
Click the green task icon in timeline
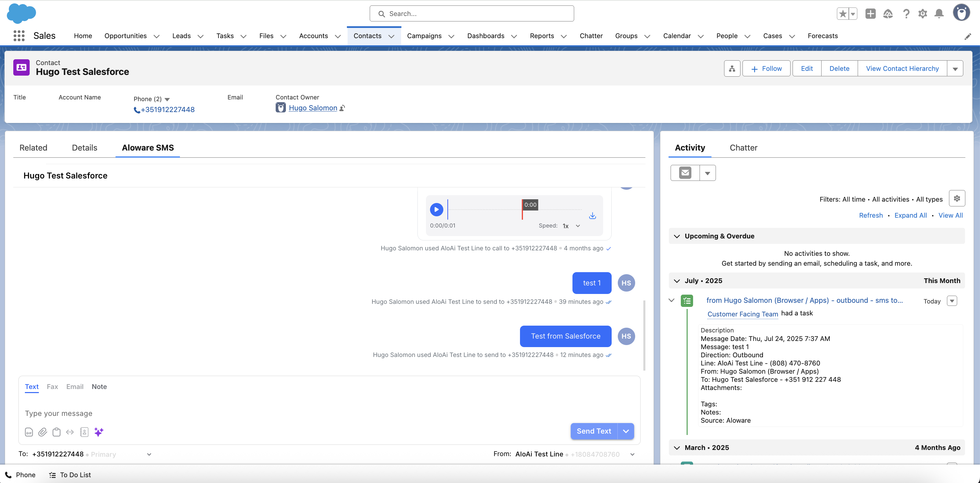click(687, 301)
